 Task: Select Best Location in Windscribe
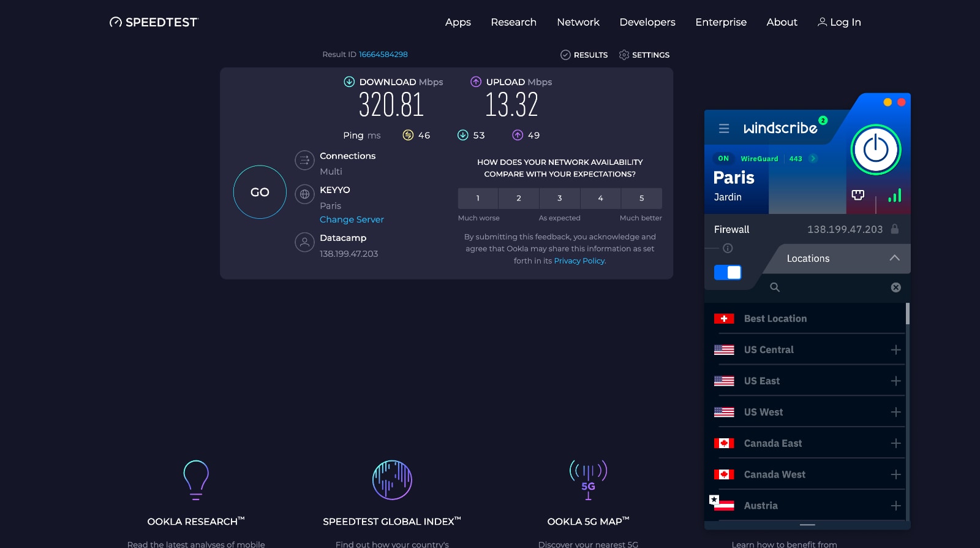(806, 318)
